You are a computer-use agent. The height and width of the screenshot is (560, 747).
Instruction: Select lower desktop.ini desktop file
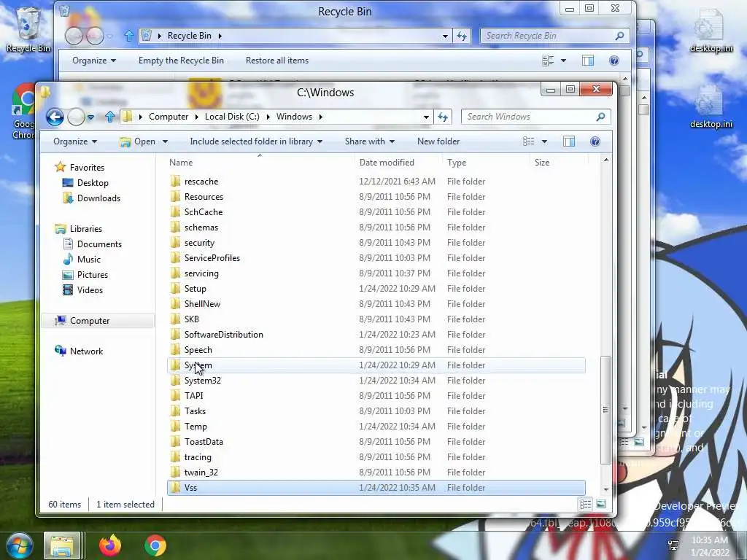(711, 106)
